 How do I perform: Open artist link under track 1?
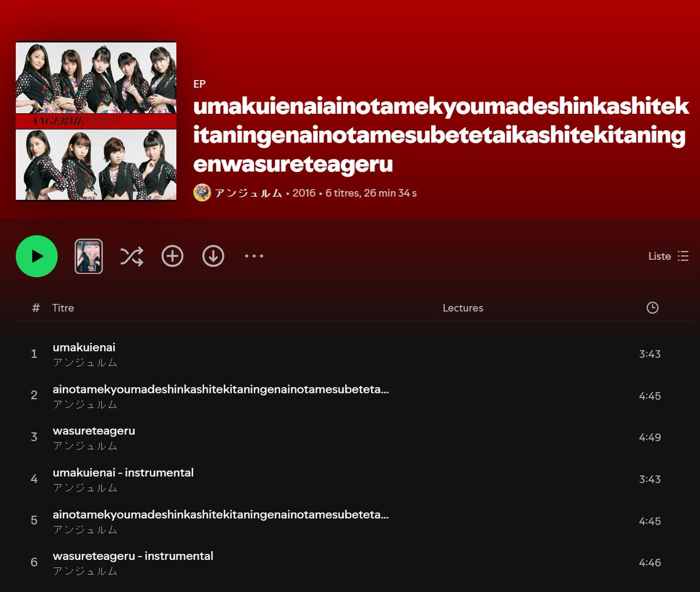(x=85, y=363)
